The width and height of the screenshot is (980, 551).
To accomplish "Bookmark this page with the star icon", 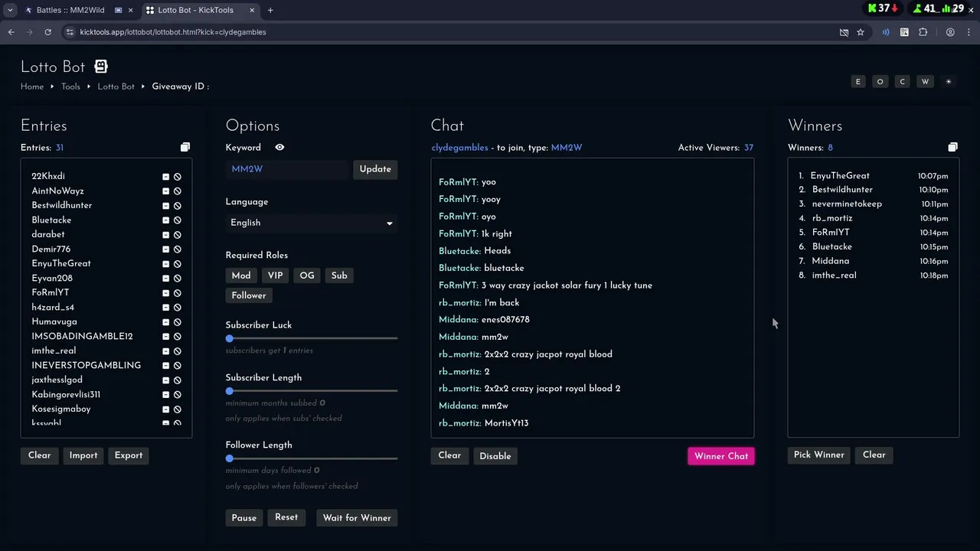I will pyautogui.click(x=861, y=32).
